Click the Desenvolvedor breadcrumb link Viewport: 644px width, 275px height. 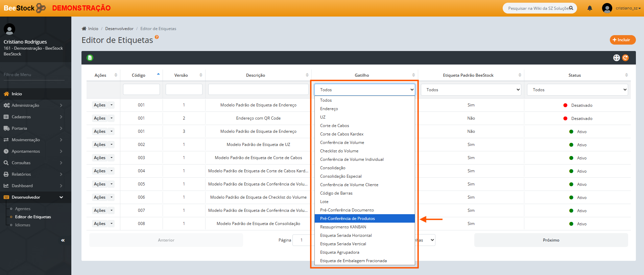[119, 29]
